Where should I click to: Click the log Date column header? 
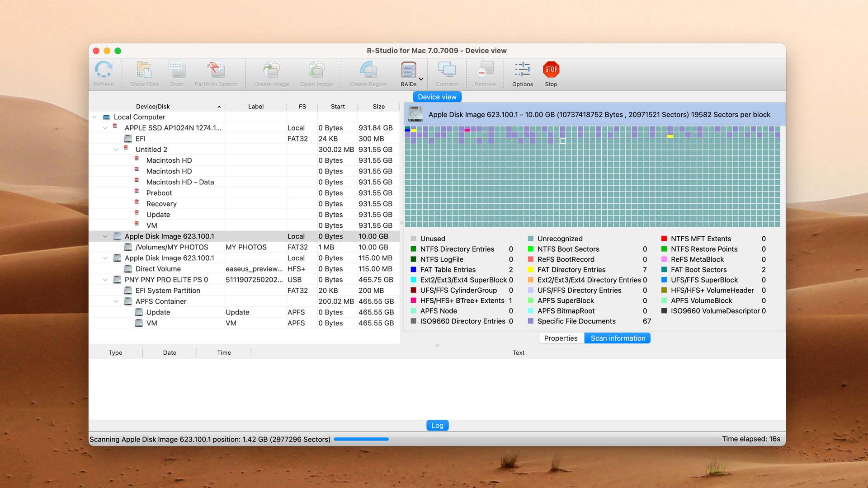click(x=170, y=353)
